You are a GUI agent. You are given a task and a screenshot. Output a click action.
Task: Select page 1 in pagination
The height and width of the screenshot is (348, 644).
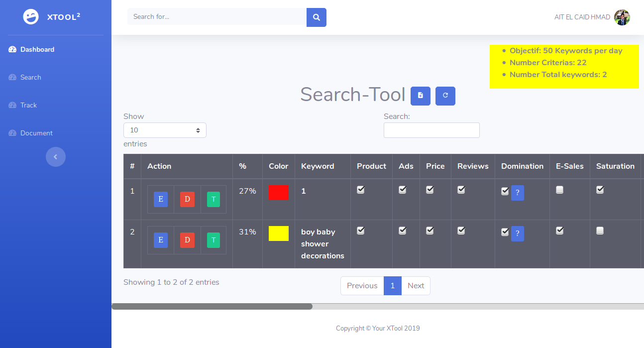click(x=393, y=285)
